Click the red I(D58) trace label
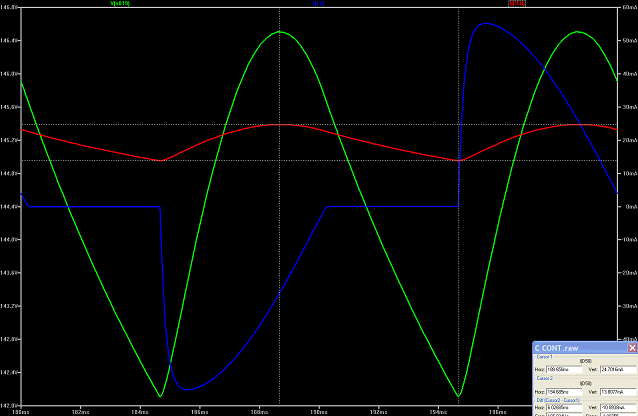The image size is (638, 416). [x=517, y=4]
